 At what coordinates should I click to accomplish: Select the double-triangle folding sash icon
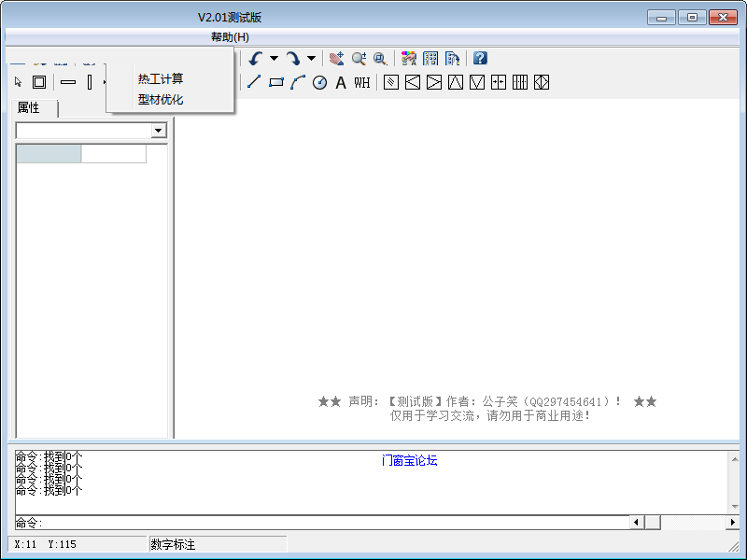(542, 82)
